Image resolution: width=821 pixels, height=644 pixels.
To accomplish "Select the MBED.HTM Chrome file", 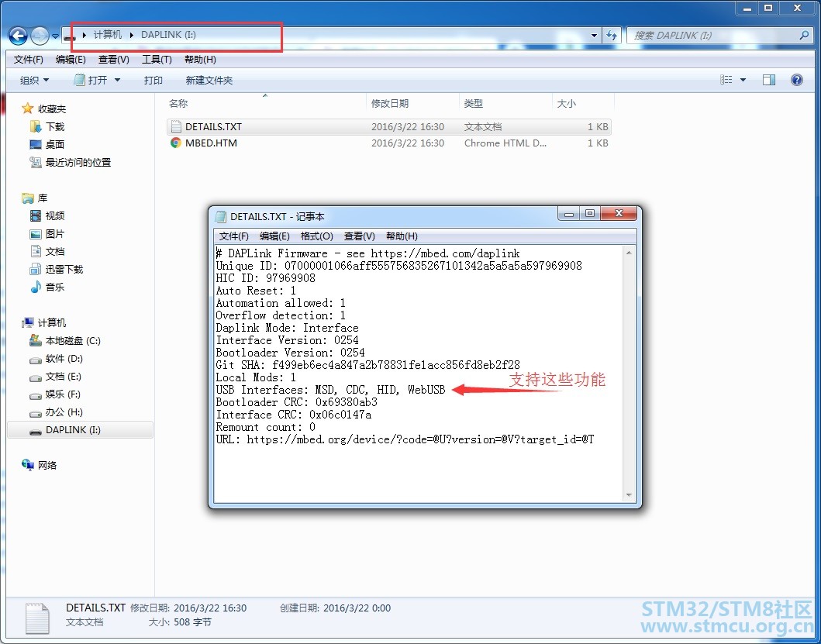I will 388,143.
